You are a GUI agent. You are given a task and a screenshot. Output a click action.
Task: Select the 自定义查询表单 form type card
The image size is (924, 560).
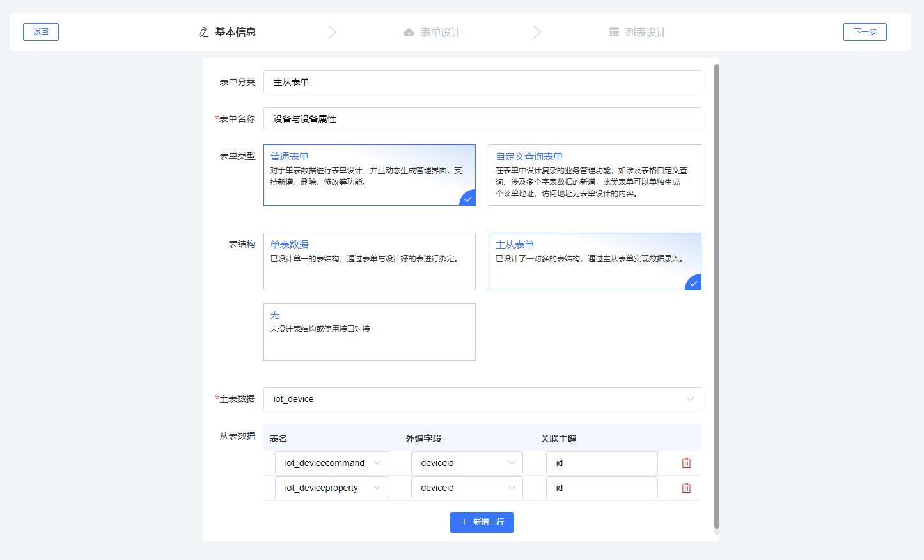pyautogui.click(x=594, y=175)
